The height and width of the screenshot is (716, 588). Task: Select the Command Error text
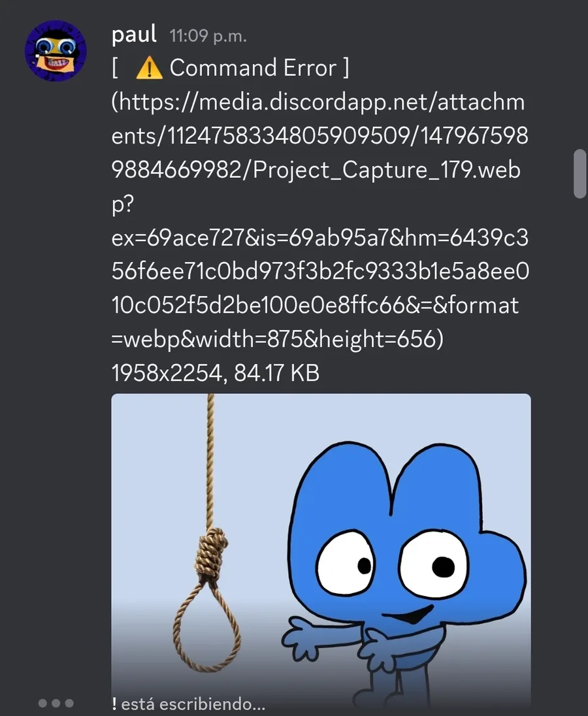(x=253, y=67)
